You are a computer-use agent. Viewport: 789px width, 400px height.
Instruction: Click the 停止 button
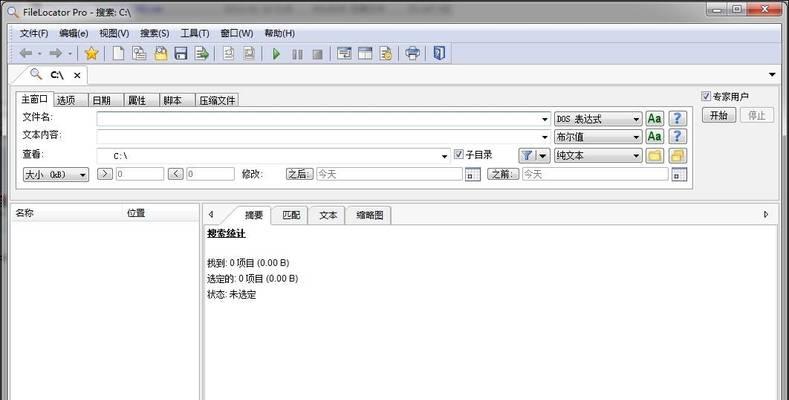757,115
